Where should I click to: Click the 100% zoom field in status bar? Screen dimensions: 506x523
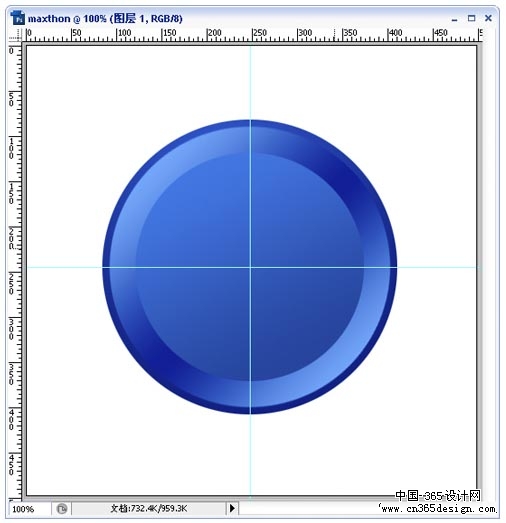point(29,509)
